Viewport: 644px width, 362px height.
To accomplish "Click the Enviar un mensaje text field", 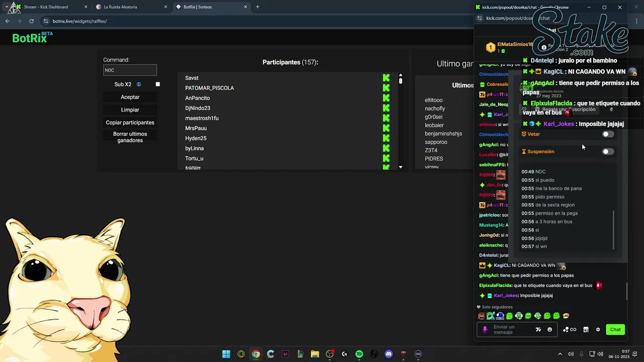I will pyautogui.click(x=511, y=329).
